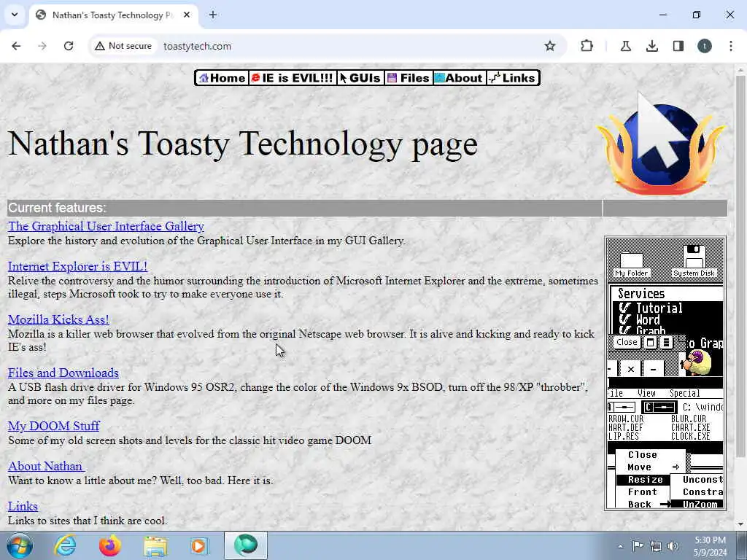The height and width of the screenshot is (560, 747).
Task: Open a new browser tab
Action: (x=213, y=15)
